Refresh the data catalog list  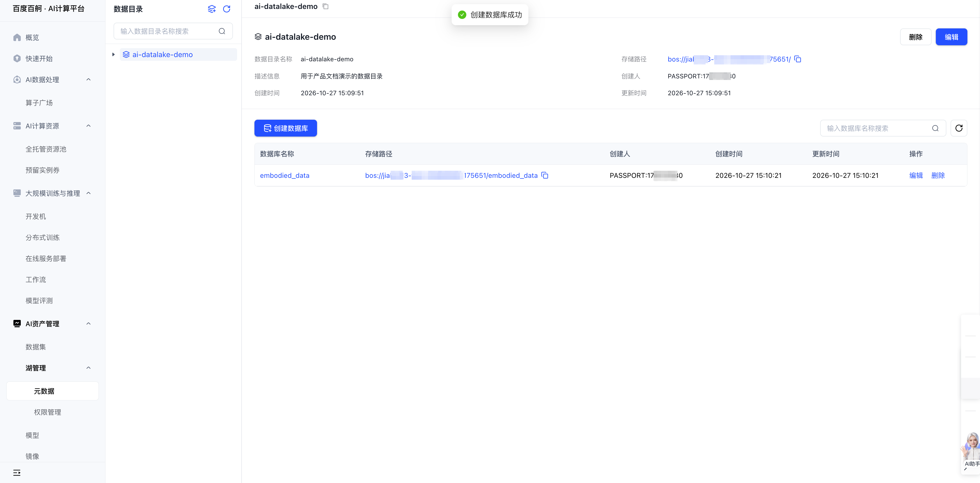tap(227, 9)
